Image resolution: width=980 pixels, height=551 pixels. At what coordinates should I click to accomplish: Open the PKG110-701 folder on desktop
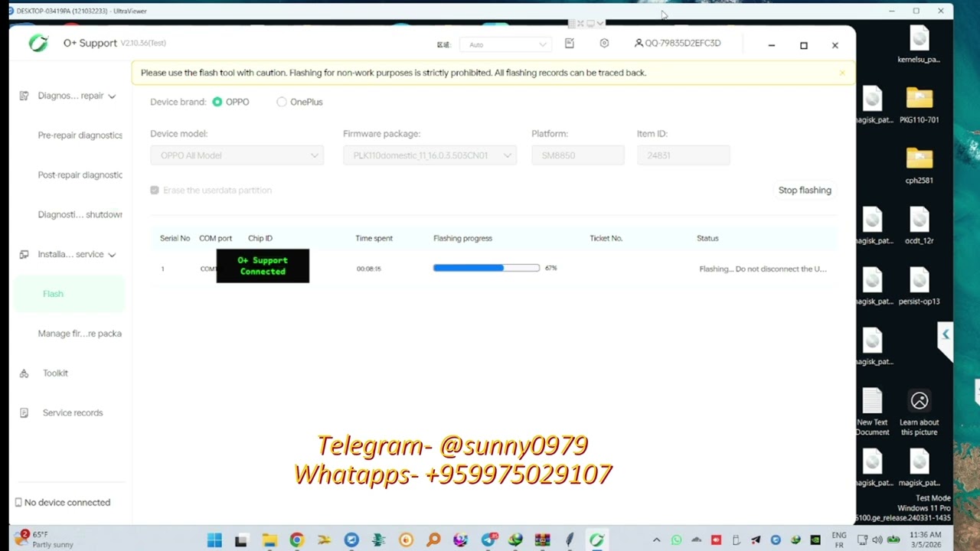point(919,106)
